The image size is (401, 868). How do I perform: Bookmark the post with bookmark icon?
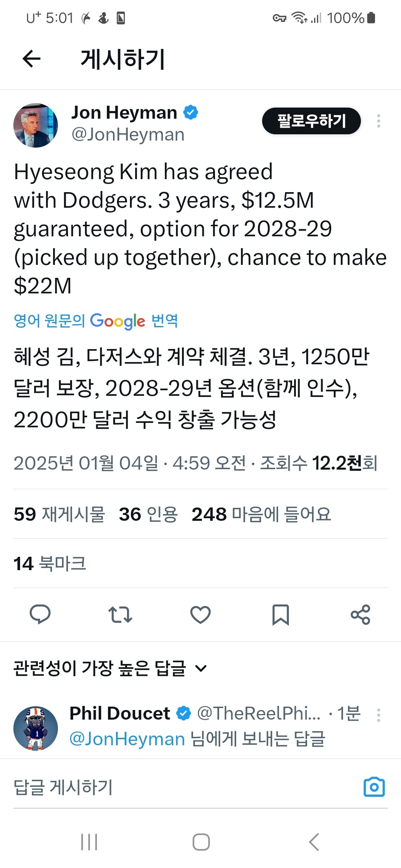click(281, 614)
